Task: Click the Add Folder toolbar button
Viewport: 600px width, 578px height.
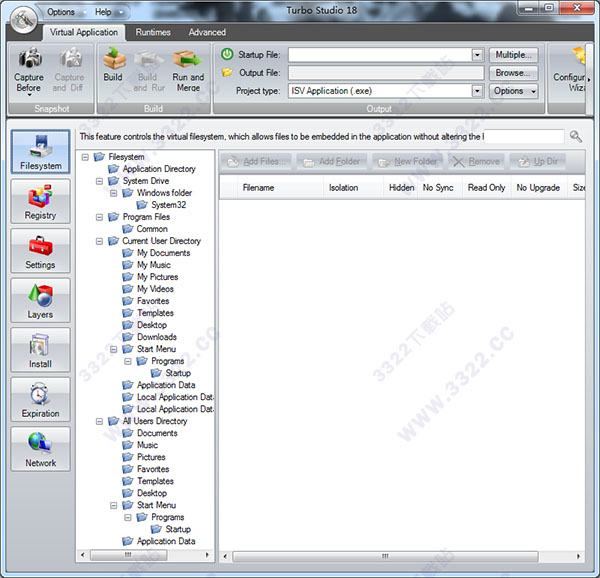Action: (331, 162)
